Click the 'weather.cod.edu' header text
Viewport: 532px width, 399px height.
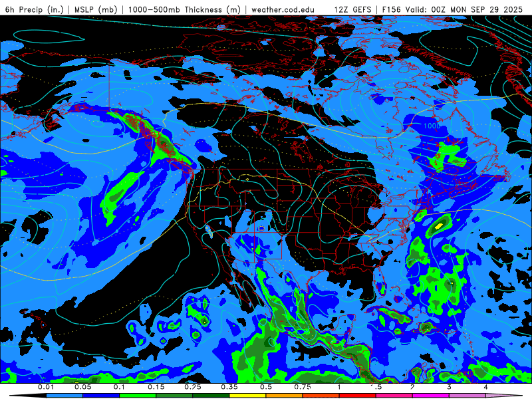tap(283, 9)
